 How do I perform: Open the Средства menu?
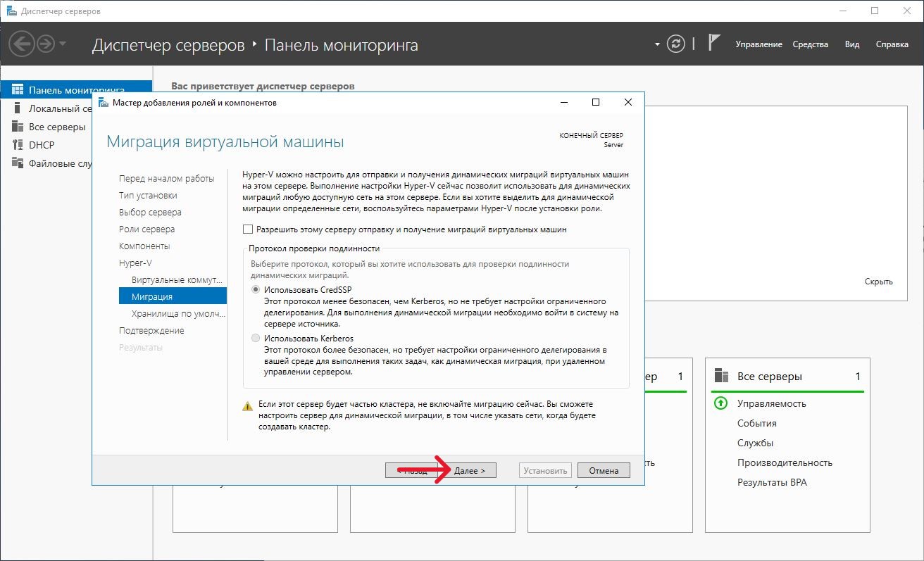point(810,44)
